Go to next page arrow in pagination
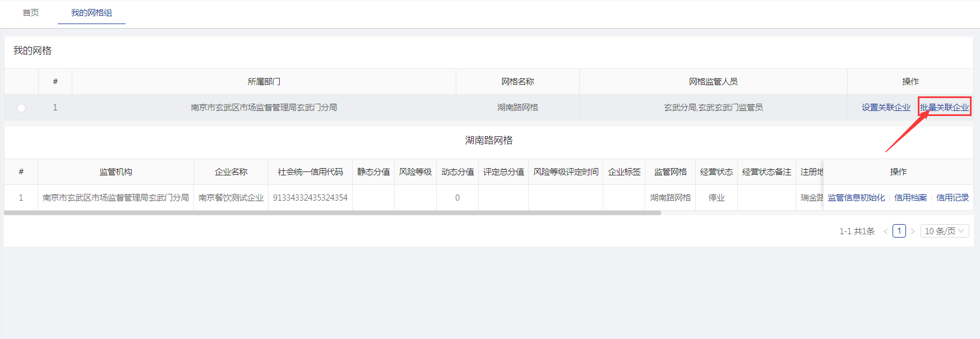 pyautogui.click(x=913, y=231)
